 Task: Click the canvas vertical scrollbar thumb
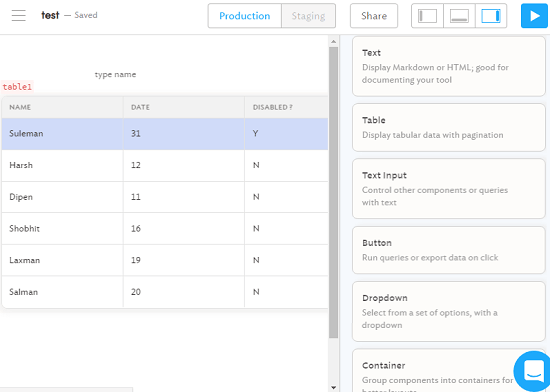click(x=334, y=192)
